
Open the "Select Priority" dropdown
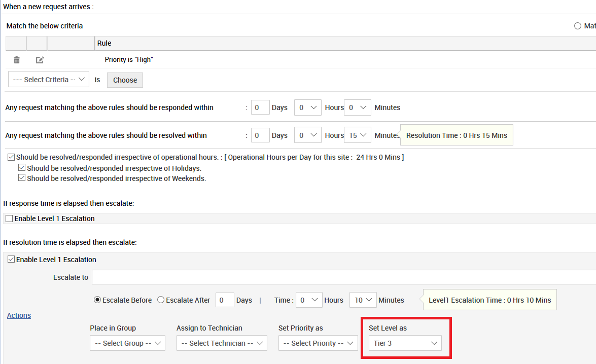click(x=318, y=343)
